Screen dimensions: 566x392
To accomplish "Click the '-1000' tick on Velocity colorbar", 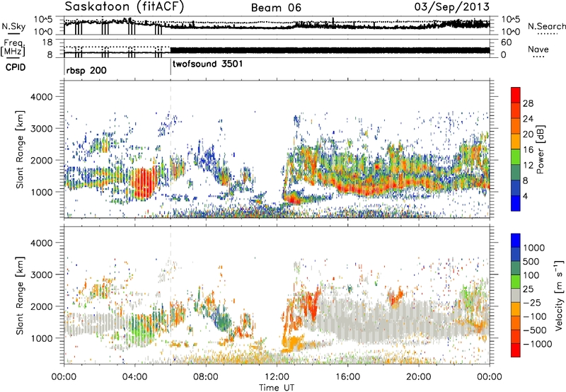I will coord(537,344).
